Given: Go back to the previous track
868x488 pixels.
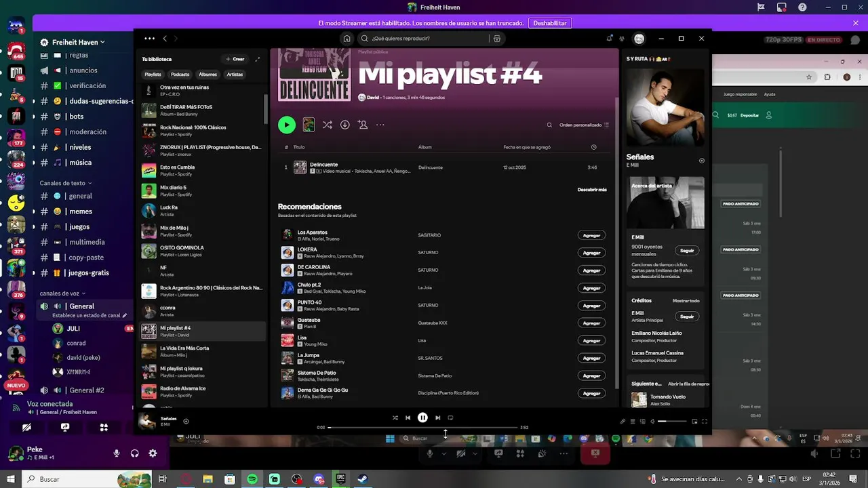Looking at the screenshot, I should 408,418.
